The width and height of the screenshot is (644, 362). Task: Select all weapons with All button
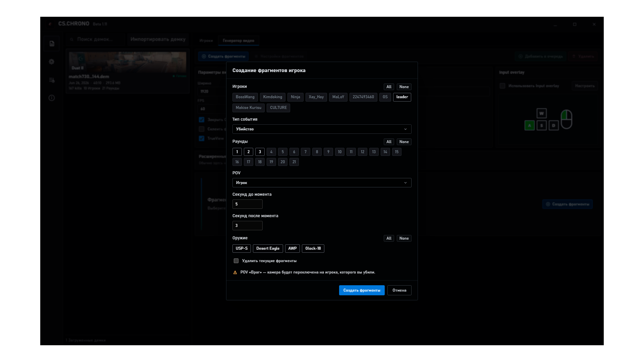pyautogui.click(x=389, y=238)
